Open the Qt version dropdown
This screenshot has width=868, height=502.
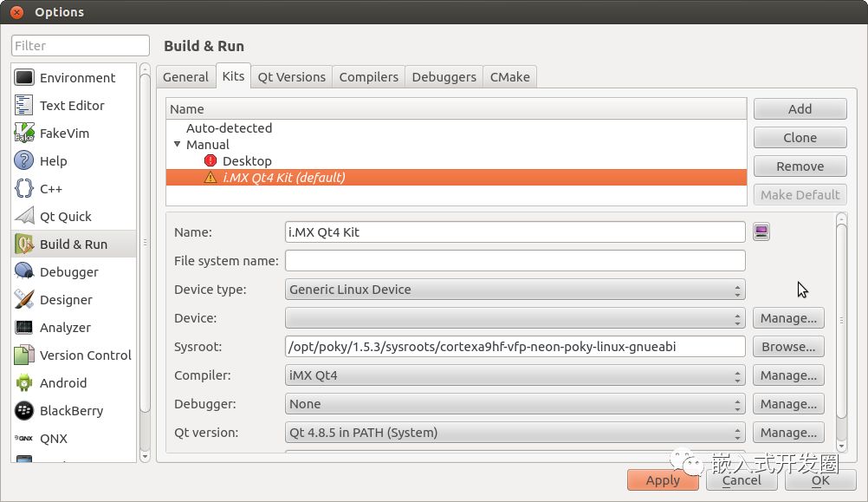tap(515, 433)
